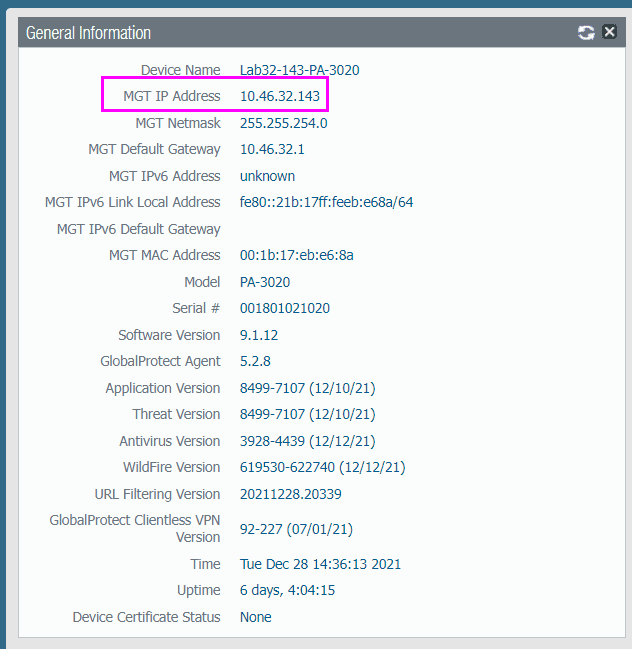Select the device name Lab32-143-PA-3020

coord(299,70)
